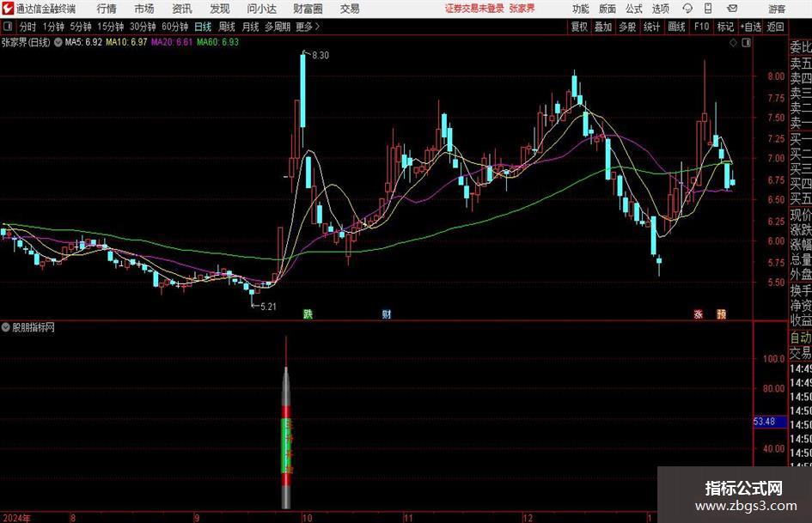Expand main chart indicator dropdown by 张家界(日线)
The height and width of the screenshot is (523, 812).
click(58, 42)
